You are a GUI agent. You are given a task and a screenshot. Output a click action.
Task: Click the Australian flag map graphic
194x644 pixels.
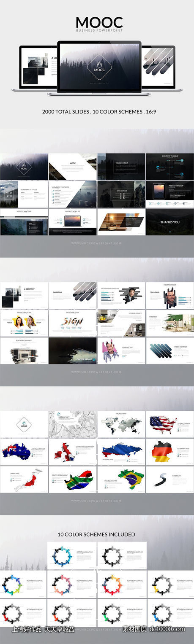(16, 451)
